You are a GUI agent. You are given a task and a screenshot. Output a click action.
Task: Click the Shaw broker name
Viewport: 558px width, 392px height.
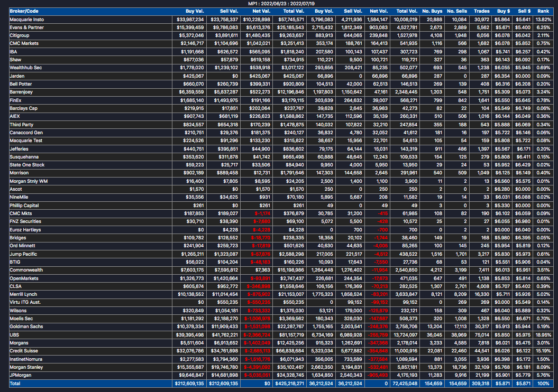15,60
